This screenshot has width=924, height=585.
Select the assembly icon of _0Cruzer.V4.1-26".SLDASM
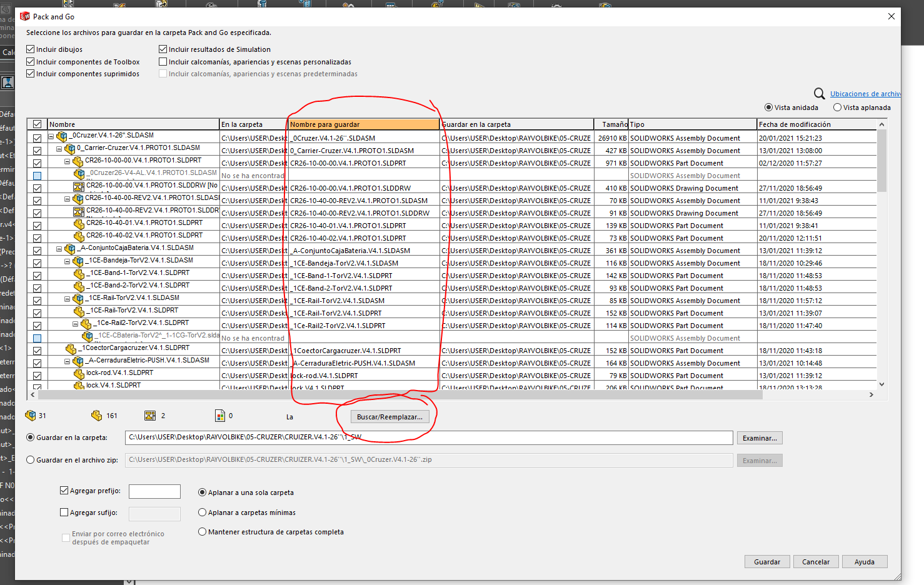pos(62,136)
